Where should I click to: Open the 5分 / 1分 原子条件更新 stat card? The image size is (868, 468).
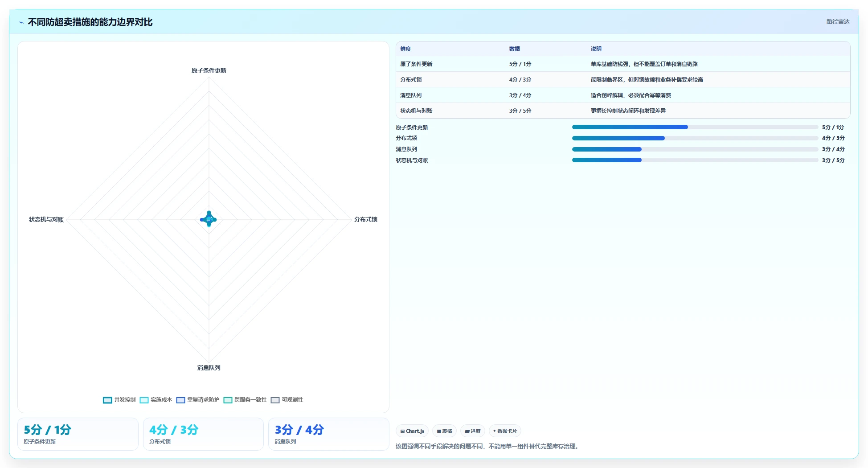coord(78,434)
